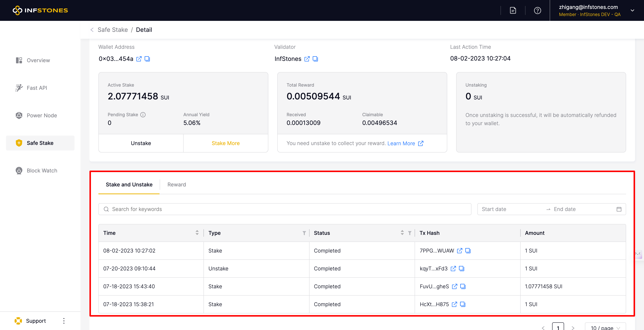
Task: Open kqyT...xFd3 transaction in explorer
Action: point(453,269)
